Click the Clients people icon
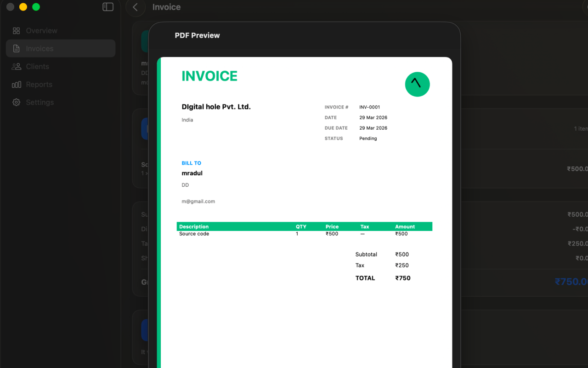Screen dimensions: 588x368 tap(17, 67)
